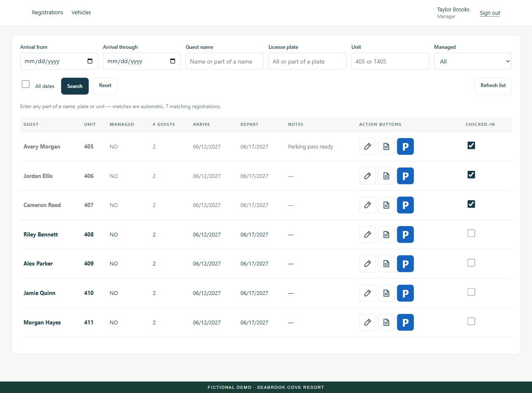Edit Jamie Quinn registration via pencil icon
Viewport: 532px width, 393px height.
point(367,293)
